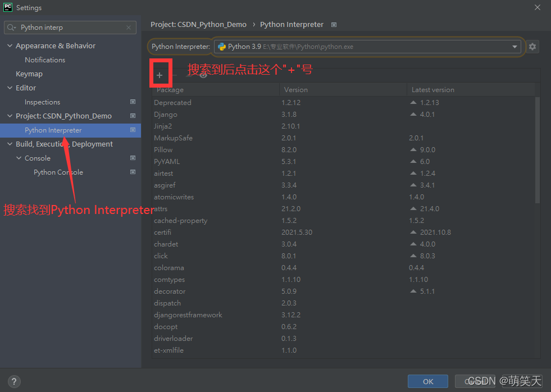Click the breadcrumb project-settings icon
The image size is (551, 392).
(x=334, y=25)
